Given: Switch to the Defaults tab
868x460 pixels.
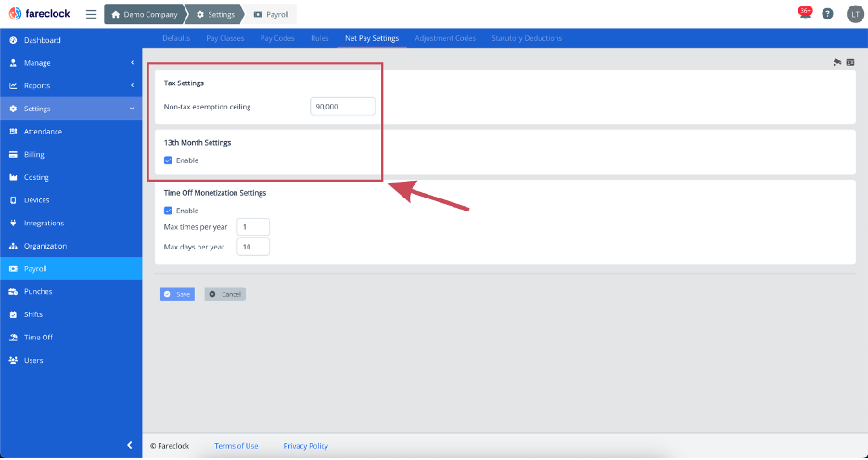Looking at the screenshot, I should click(x=176, y=38).
